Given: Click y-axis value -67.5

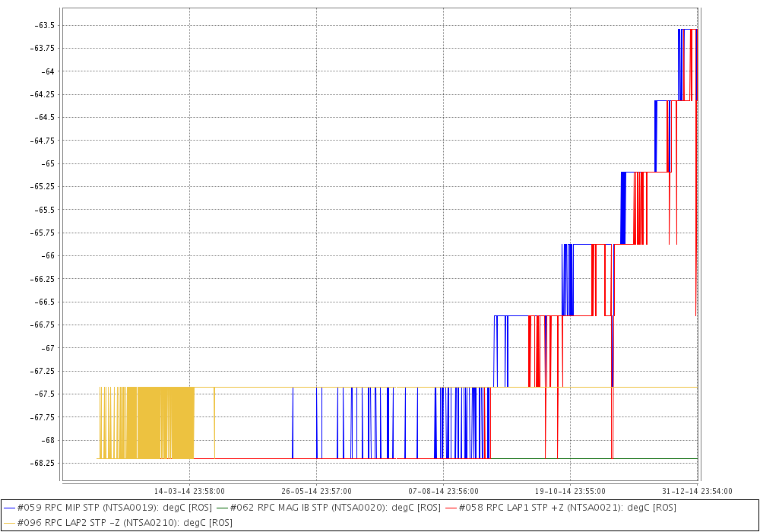Looking at the screenshot, I should pyautogui.click(x=44, y=394).
